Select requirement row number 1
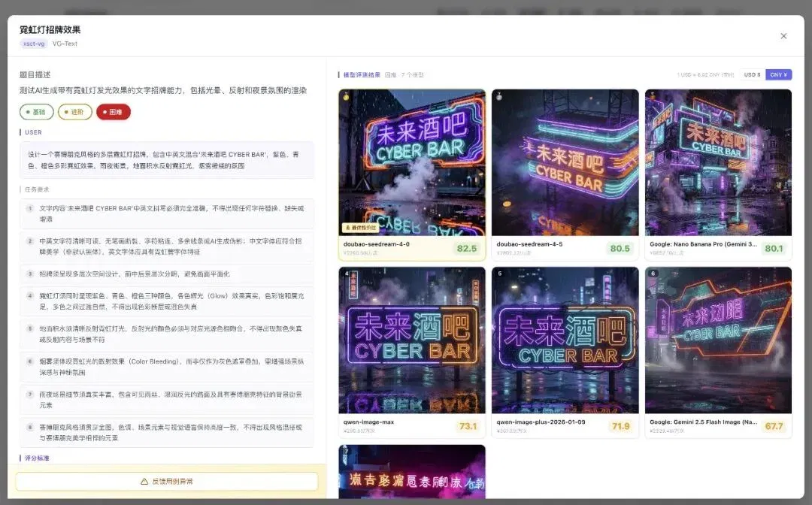Image resolution: width=812 pixels, height=505 pixels. (x=167, y=213)
